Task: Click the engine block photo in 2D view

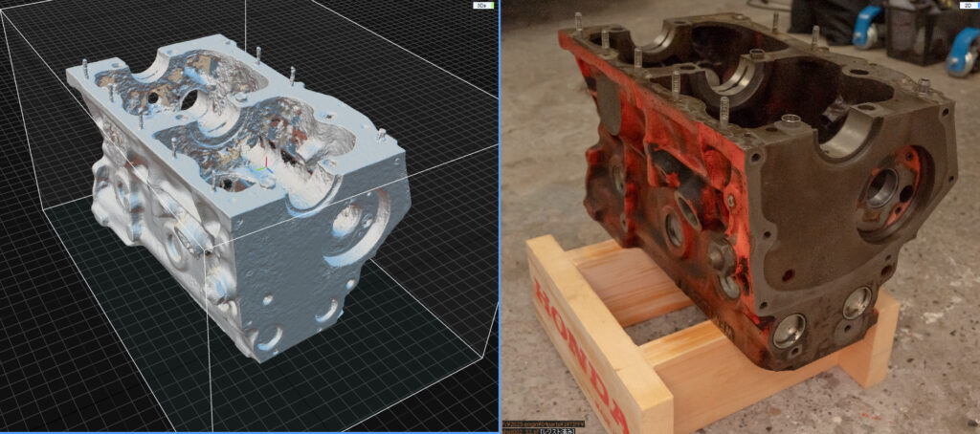Action: click(758, 190)
